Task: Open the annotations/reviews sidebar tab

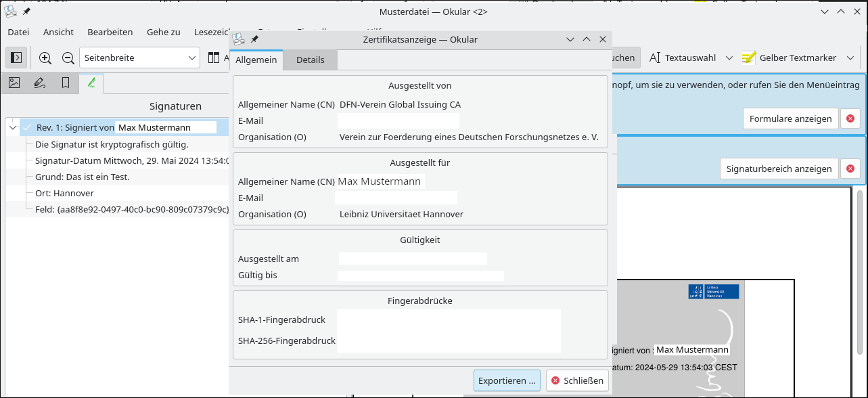Action: (39, 83)
